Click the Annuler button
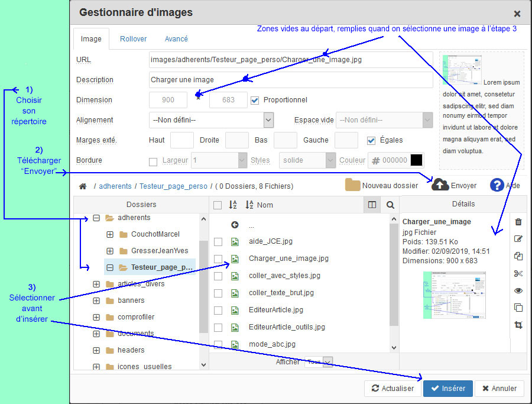 point(499,389)
